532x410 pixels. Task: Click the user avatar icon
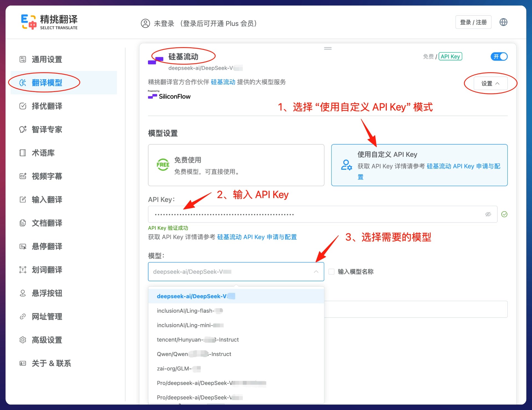(x=145, y=23)
